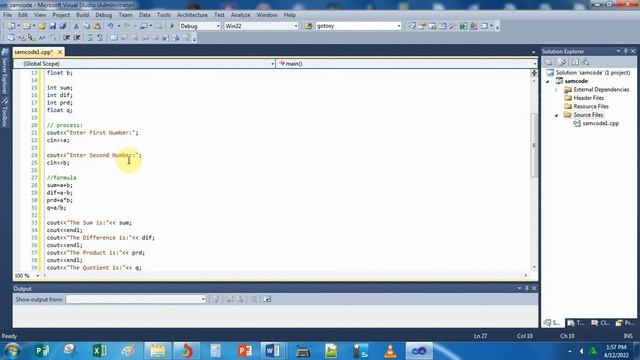Open the Build menu
Image resolution: width=640 pixels, height=360 pixels.
pyautogui.click(x=82, y=15)
